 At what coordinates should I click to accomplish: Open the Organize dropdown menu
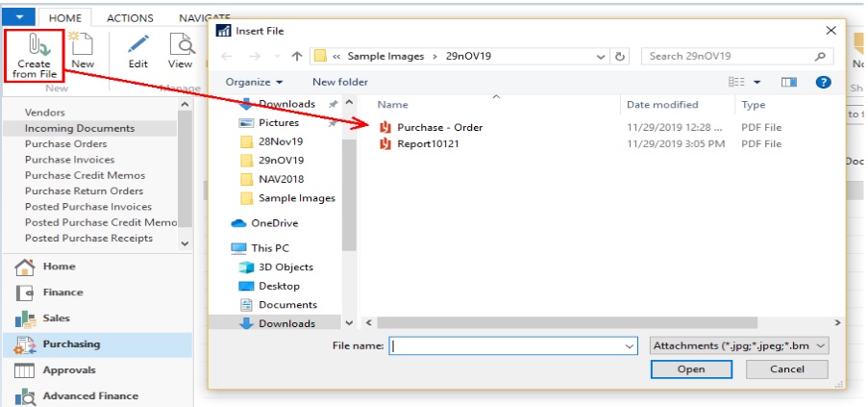pyautogui.click(x=254, y=83)
